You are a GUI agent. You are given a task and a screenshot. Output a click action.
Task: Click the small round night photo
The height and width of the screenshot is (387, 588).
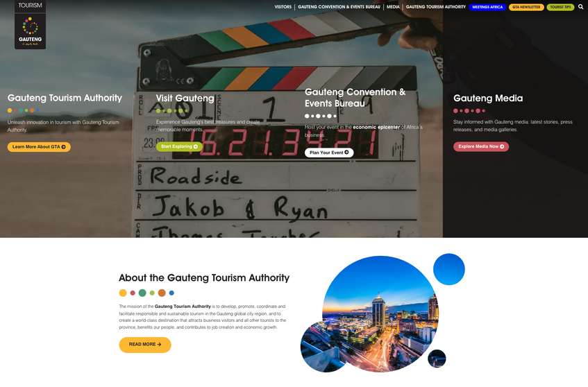[437, 359]
